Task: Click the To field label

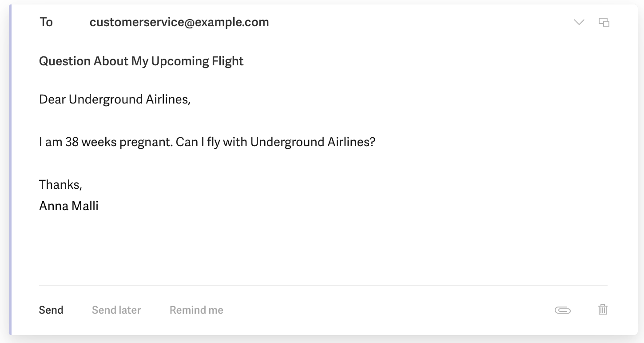Action: (46, 22)
